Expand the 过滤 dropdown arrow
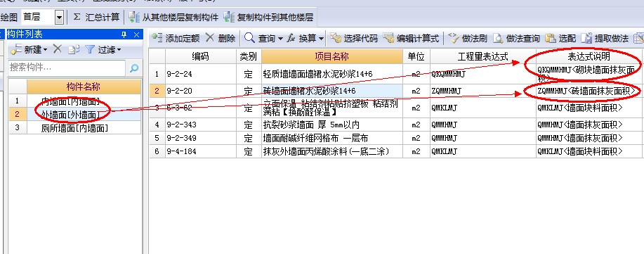The image size is (644, 254). 119,50
